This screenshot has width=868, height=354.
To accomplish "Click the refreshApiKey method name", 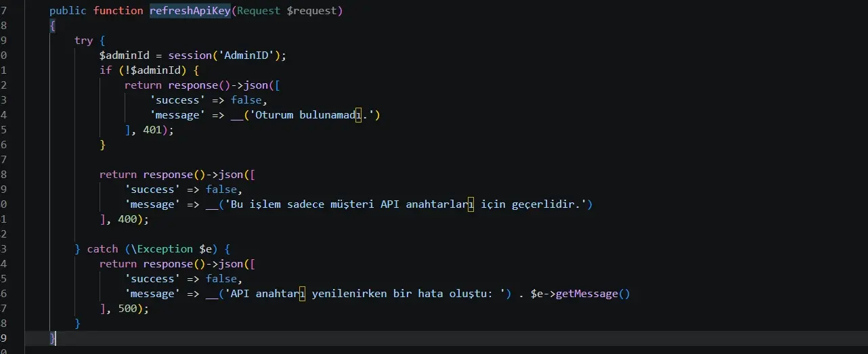I will click(190, 11).
